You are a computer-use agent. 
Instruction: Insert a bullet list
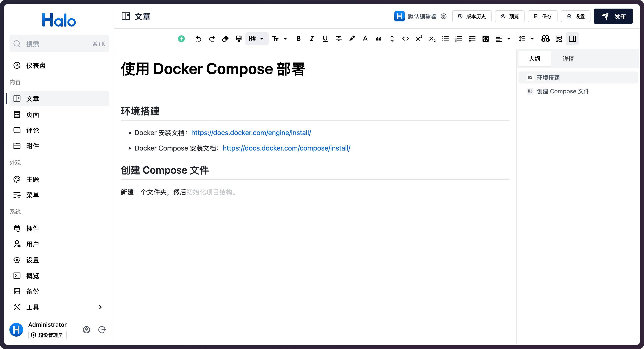pyautogui.click(x=446, y=39)
